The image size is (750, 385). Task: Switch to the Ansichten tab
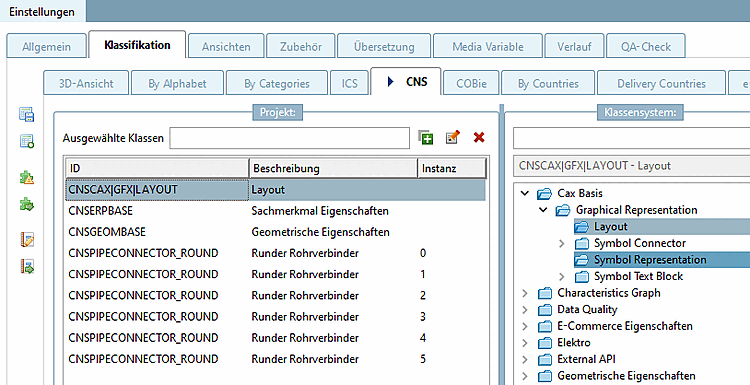coord(226,46)
